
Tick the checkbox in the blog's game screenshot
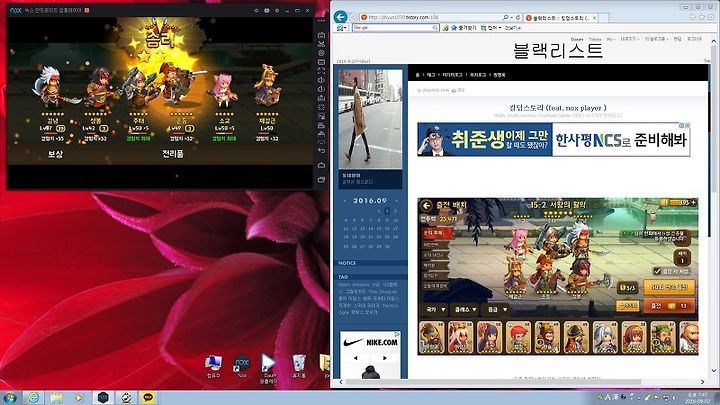coord(657,271)
